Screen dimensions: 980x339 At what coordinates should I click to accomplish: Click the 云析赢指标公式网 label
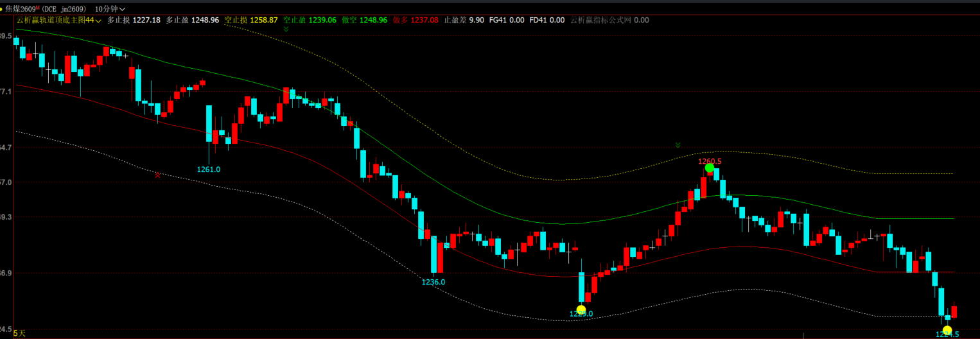600,20
